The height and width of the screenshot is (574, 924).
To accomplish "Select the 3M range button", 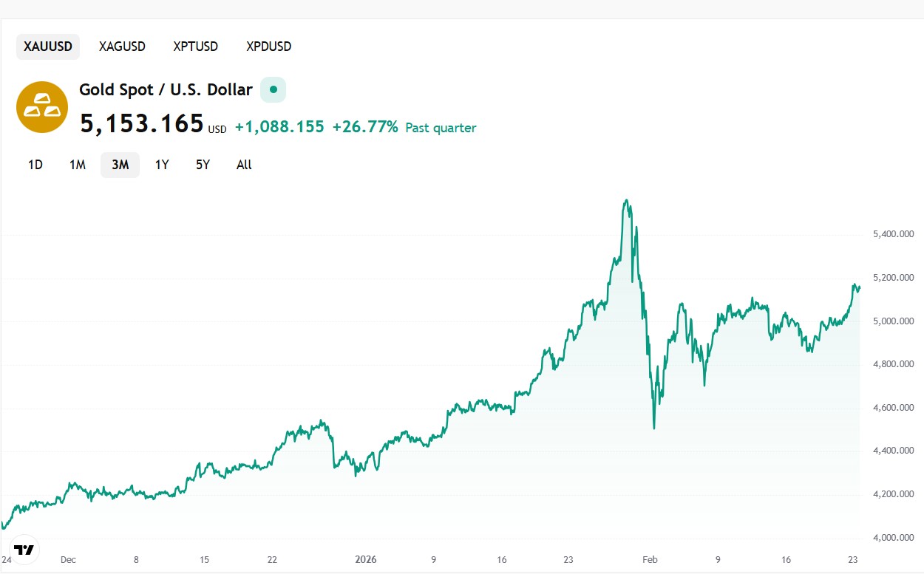I will (x=120, y=165).
